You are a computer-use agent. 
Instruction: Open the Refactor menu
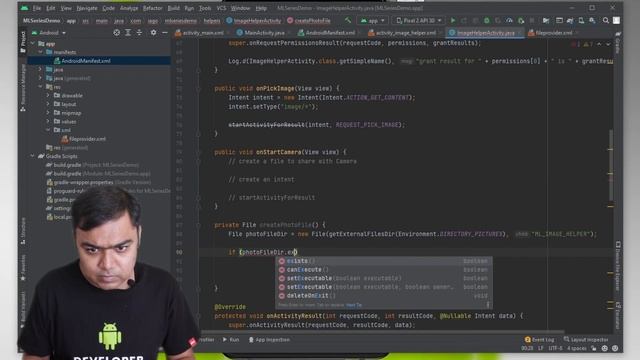[153, 8]
